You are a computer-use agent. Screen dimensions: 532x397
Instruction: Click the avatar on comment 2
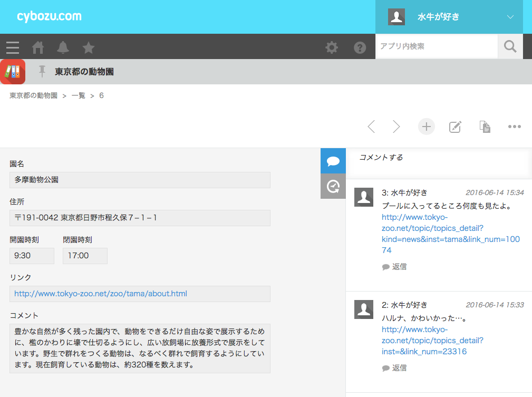coord(364,309)
